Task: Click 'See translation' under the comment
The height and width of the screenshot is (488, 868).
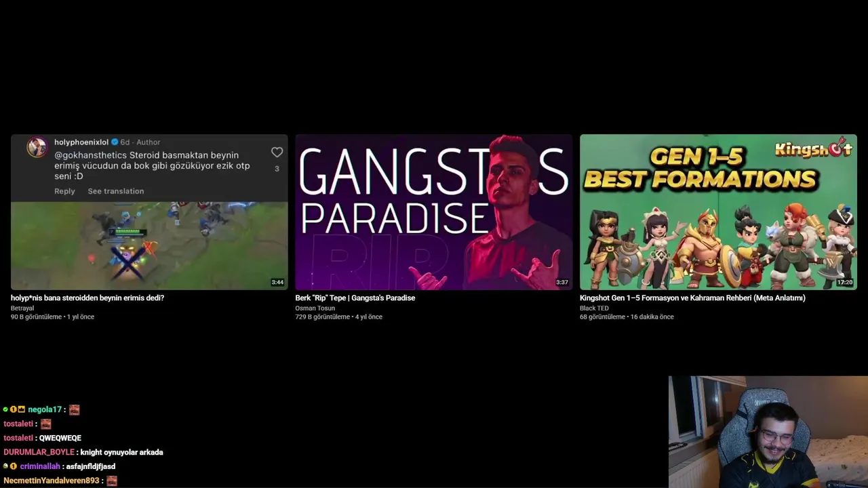Action: pyautogui.click(x=116, y=191)
